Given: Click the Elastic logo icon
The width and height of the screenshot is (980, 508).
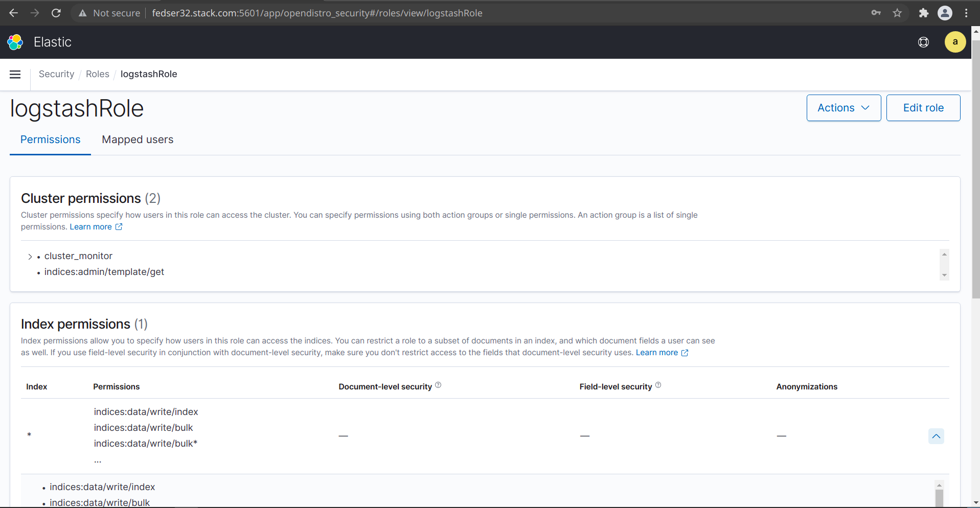Looking at the screenshot, I should (15, 42).
